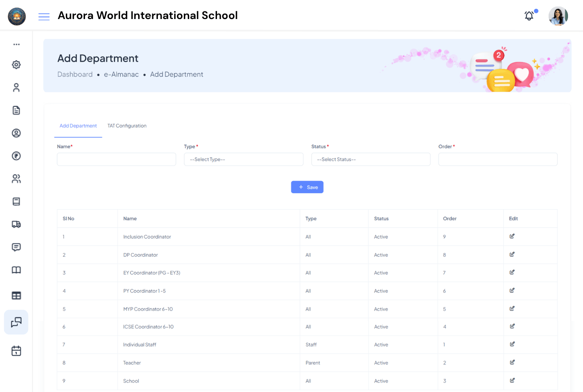This screenshot has width=583, height=392.
Task: Open the Settings gear in the sidebar
Action: click(x=16, y=64)
